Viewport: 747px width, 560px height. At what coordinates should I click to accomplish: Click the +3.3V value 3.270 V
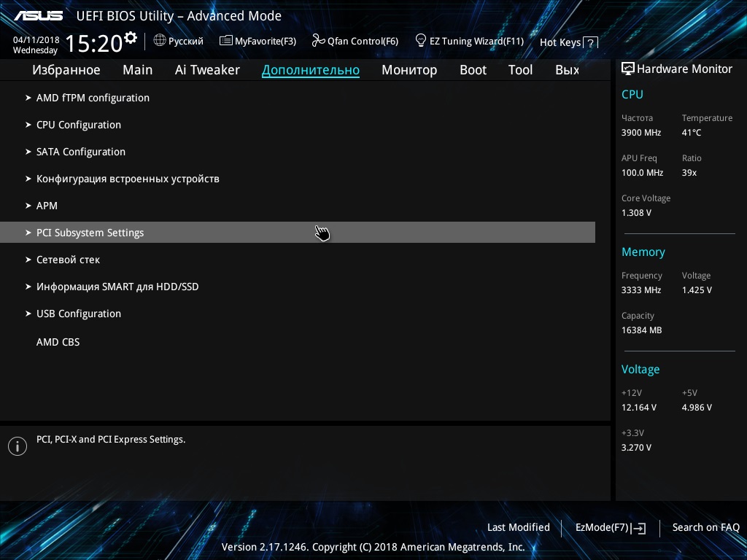[x=636, y=448]
